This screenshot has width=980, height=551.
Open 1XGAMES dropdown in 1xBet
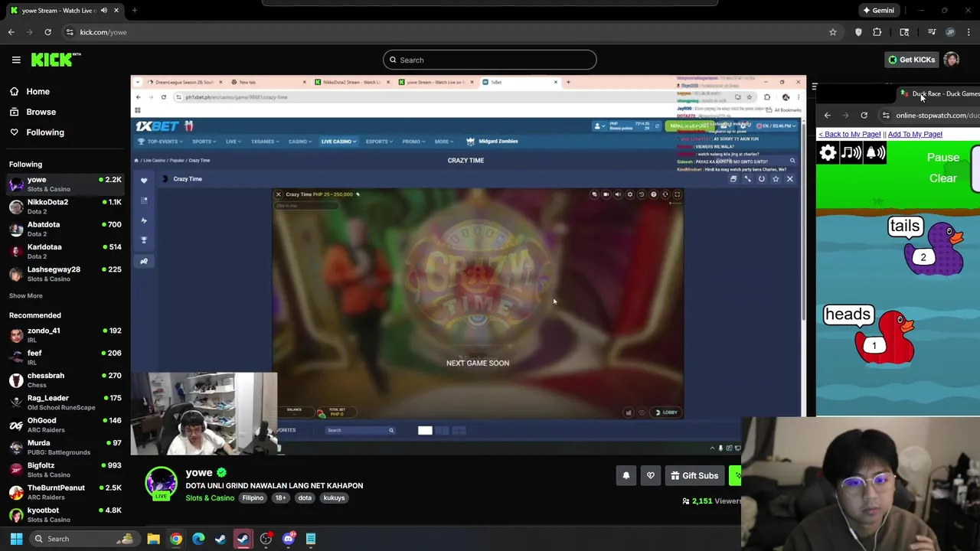pyautogui.click(x=265, y=142)
